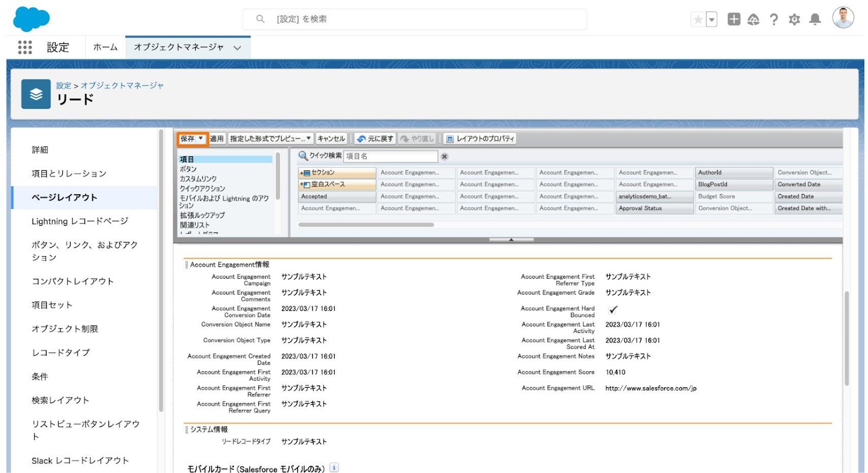The width and height of the screenshot is (868, 473).
Task: Click the 保存 button
Action: pos(187,139)
